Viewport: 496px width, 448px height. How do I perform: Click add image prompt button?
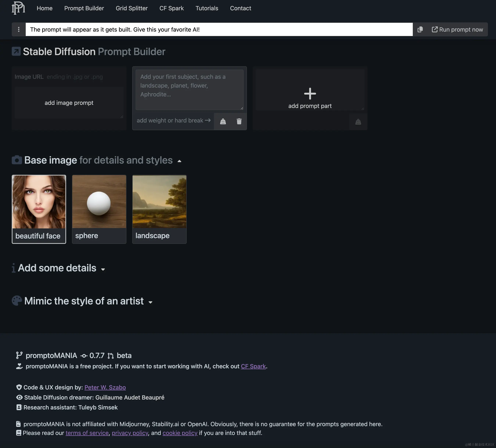(x=69, y=102)
